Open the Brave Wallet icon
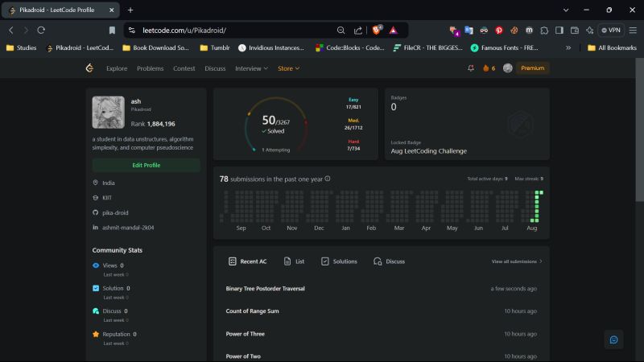 (575, 30)
